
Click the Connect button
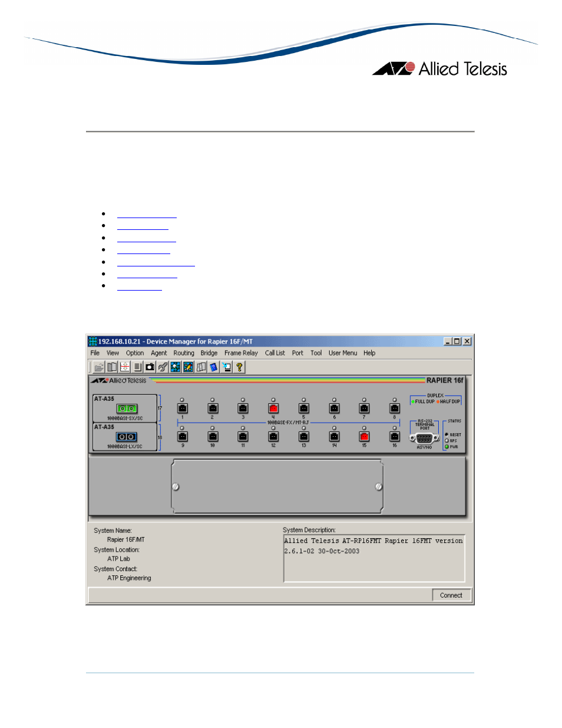pyautogui.click(x=451, y=595)
